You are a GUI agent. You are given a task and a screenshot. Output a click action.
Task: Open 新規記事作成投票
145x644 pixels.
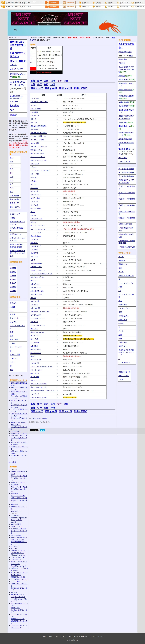(x=125, y=52)
